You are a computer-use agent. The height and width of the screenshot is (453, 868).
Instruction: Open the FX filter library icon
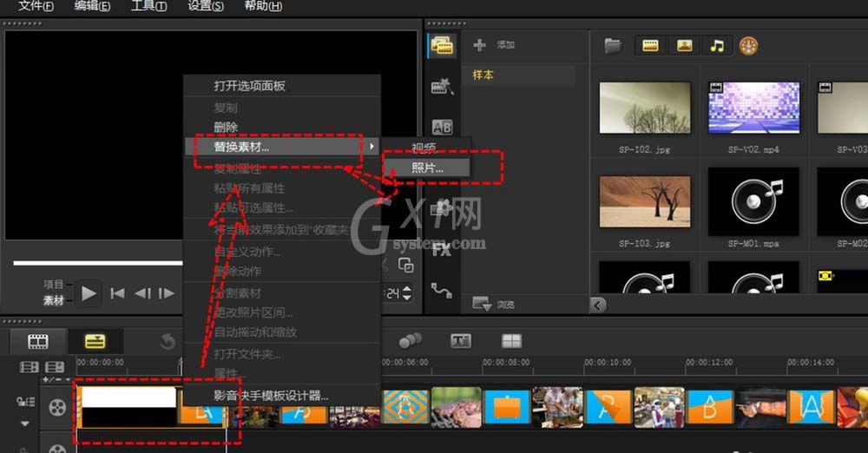point(442,249)
